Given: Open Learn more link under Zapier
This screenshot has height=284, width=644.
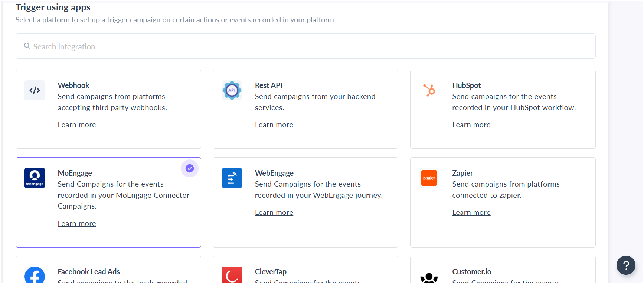Looking at the screenshot, I should [x=471, y=212].
